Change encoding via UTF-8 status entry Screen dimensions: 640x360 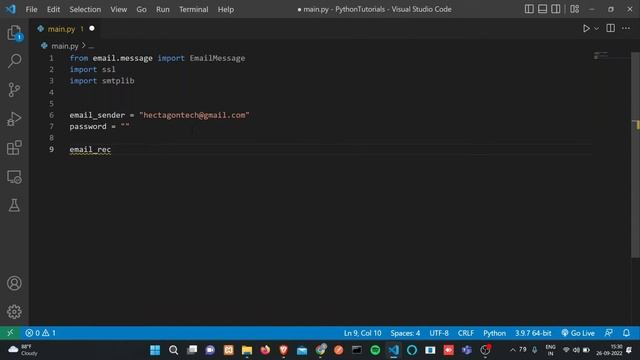(x=439, y=333)
